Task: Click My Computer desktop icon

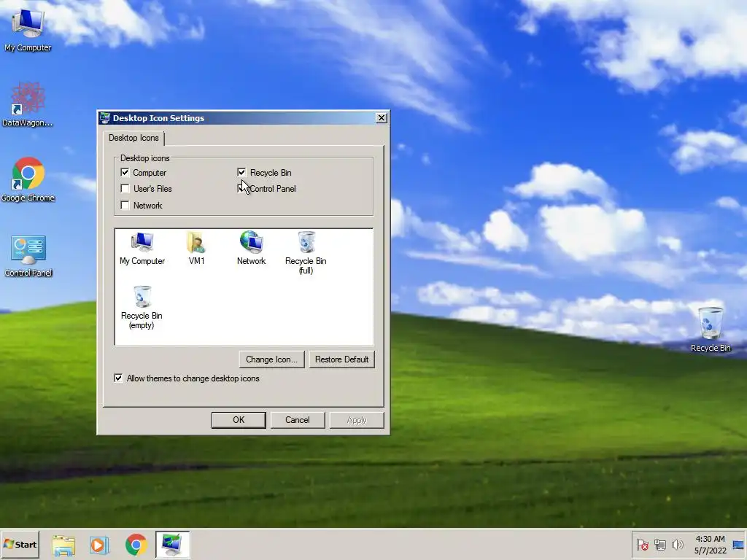Action: click(x=28, y=30)
